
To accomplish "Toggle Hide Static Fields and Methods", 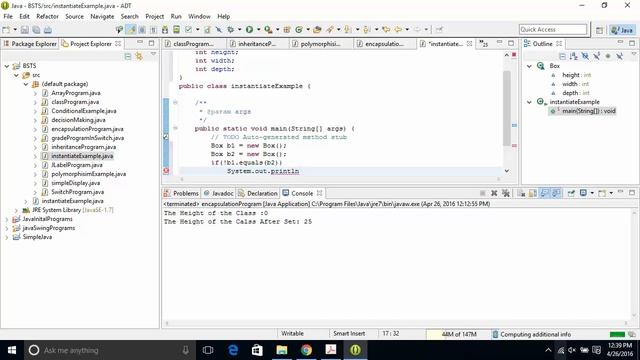I will point(597,56).
